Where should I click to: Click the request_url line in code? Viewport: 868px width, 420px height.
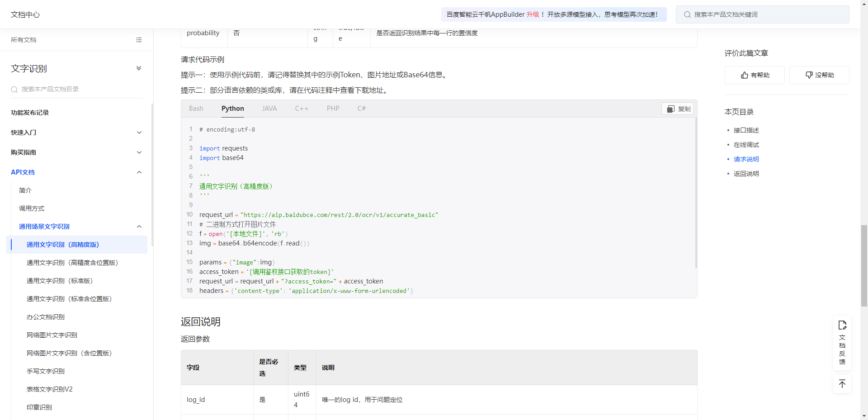(x=319, y=215)
